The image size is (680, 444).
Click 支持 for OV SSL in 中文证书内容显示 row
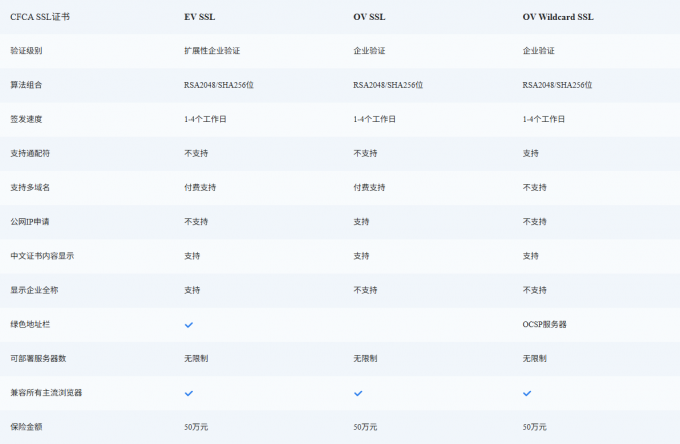pos(361,256)
